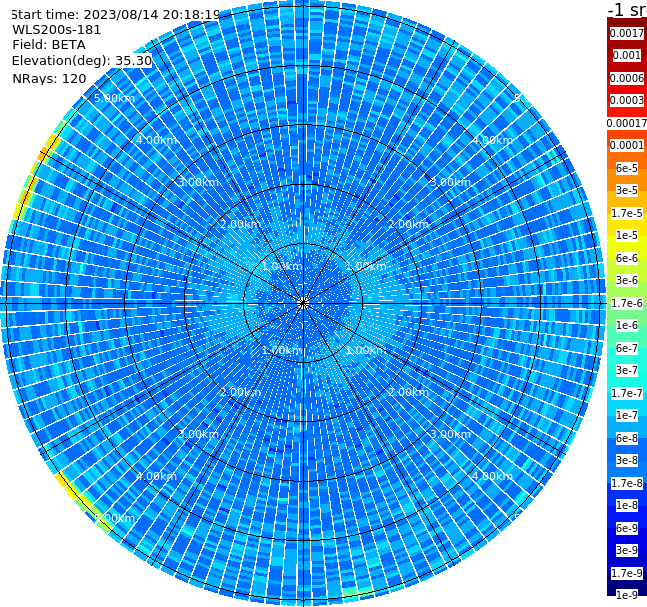The width and height of the screenshot is (647, 607).
Task: Select the 'WLS200s-181' instrument label
Action: coord(57,30)
